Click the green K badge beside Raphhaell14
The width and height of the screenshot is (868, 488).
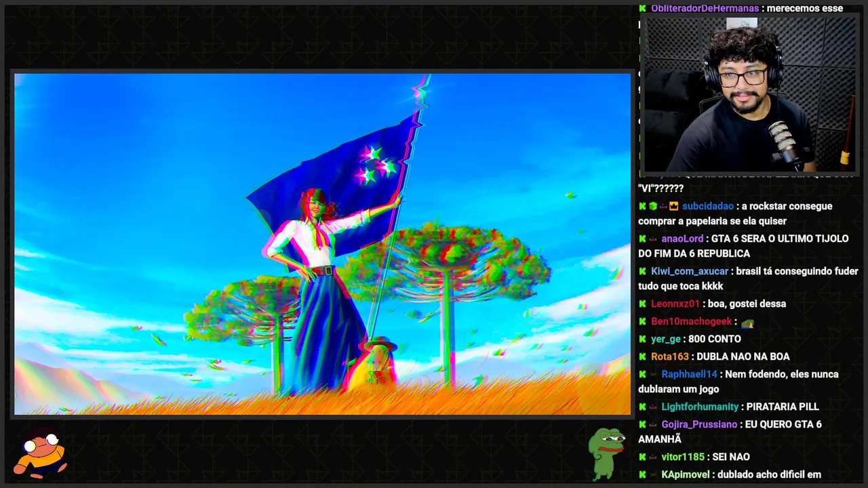pyautogui.click(x=642, y=374)
